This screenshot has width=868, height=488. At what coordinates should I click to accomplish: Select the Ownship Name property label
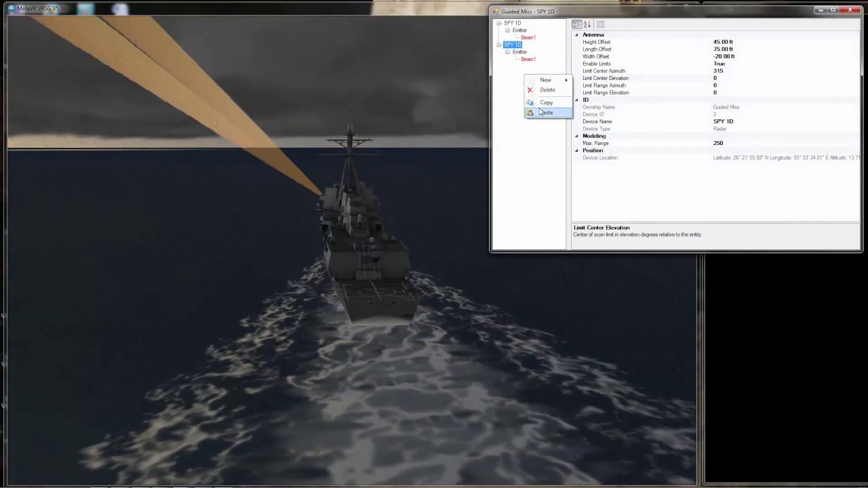pyautogui.click(x=599, y=107)
